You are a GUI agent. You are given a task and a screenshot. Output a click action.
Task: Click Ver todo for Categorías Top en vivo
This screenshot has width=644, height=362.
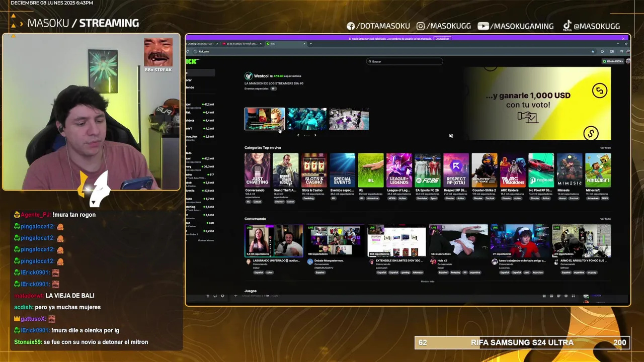[605, 148]
